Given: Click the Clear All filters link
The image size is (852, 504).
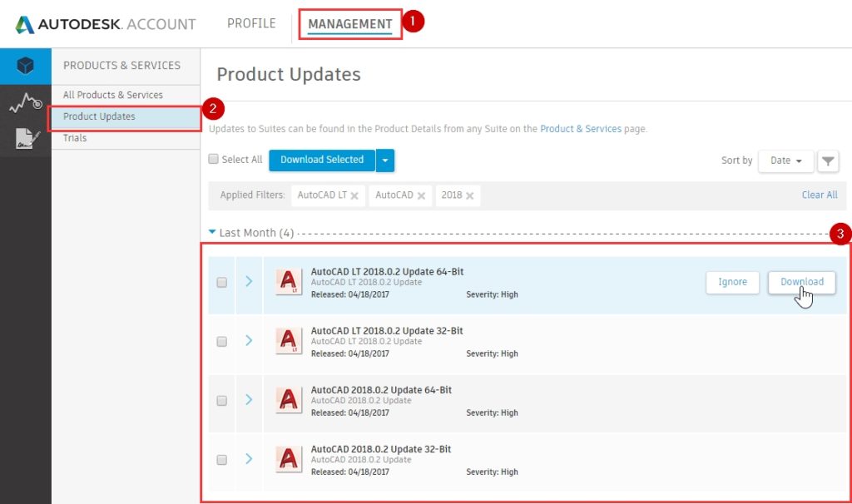Looking at the screenshot, I should 819,195.
